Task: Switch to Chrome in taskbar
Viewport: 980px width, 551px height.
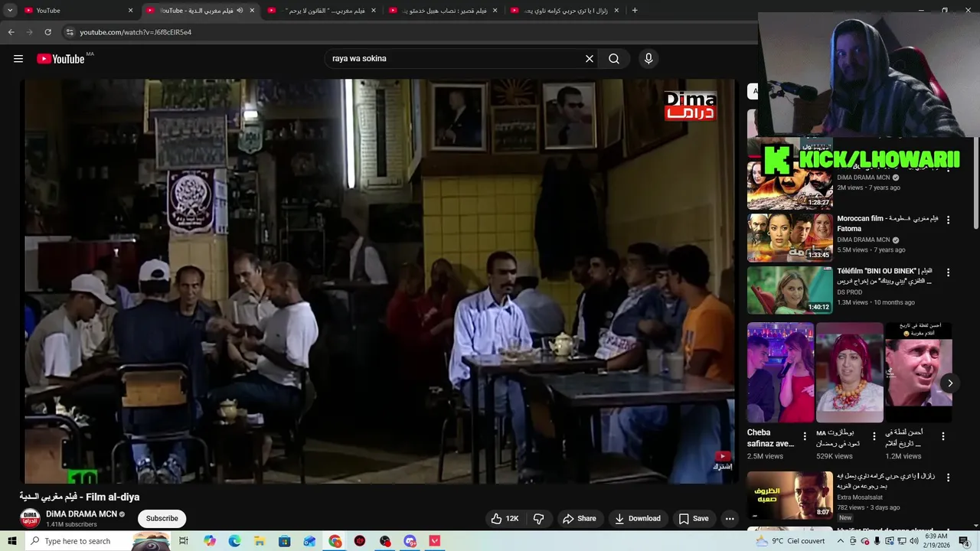Action: (335, 541)
